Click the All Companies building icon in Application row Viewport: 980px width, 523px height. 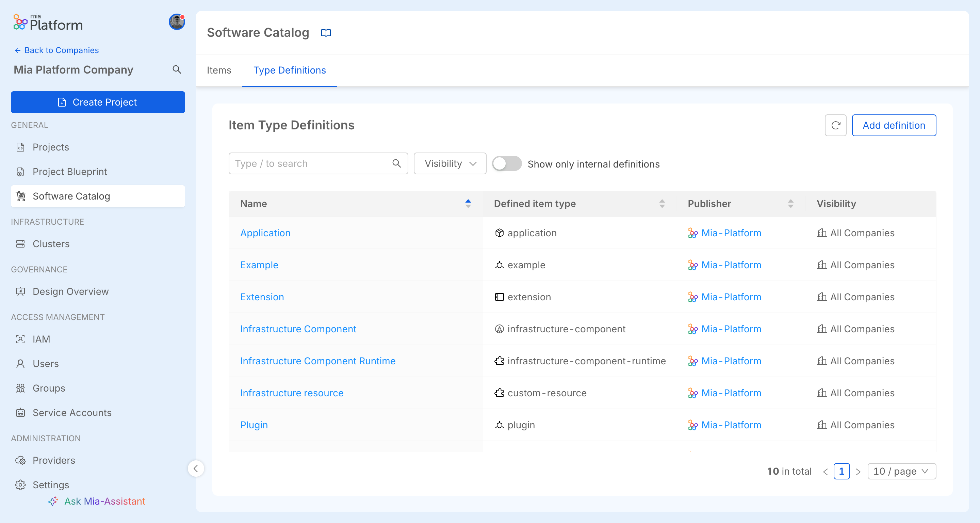pos(822,233)
